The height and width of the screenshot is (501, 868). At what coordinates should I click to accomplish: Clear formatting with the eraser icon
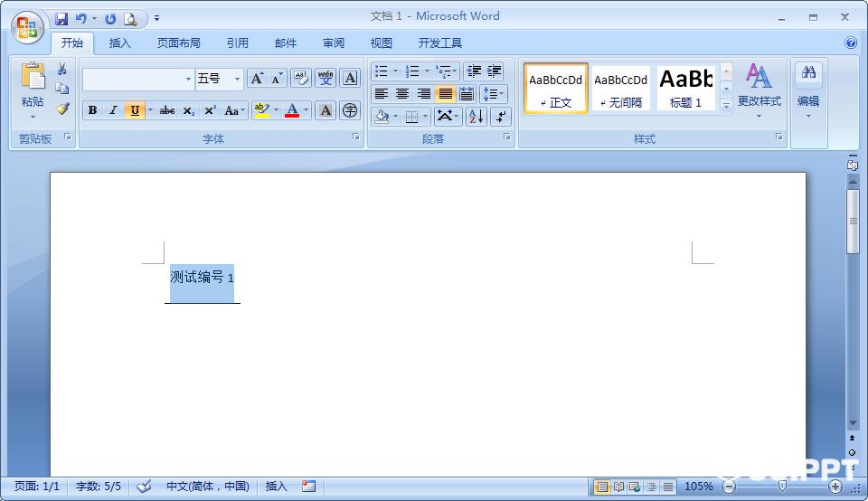[x=301, y=78]
